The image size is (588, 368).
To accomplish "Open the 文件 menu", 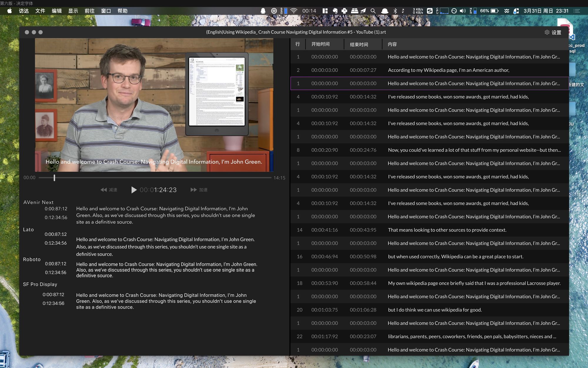I will pyautogui.click(x=40, y=11).
